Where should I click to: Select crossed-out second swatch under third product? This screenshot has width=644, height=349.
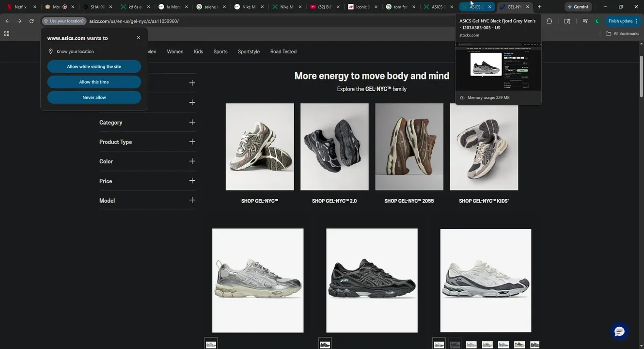(x=455, y=344)
